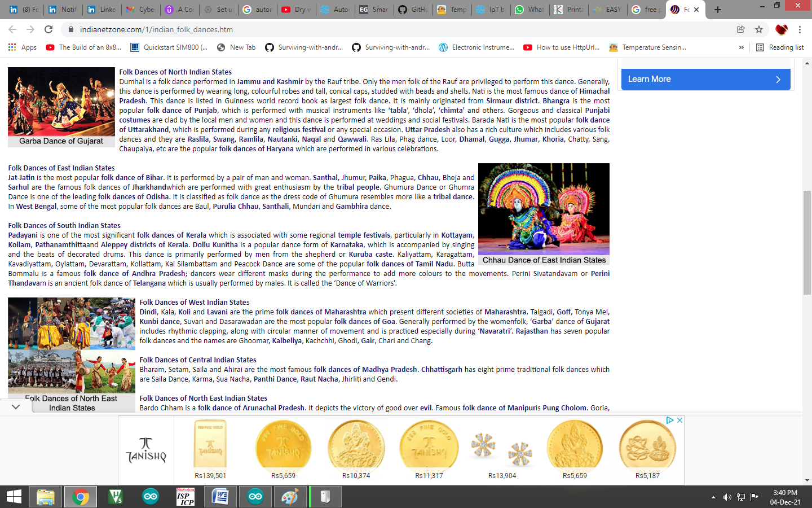This screenshot has height=508, width=812.
Task: Switch to LinkedIn Notifications tab
Action: [63, 10]
